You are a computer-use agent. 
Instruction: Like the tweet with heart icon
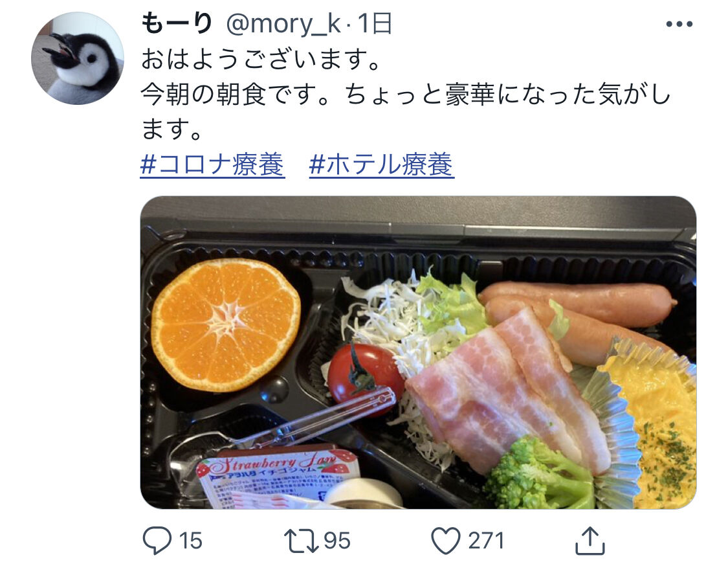pos(446,541)
